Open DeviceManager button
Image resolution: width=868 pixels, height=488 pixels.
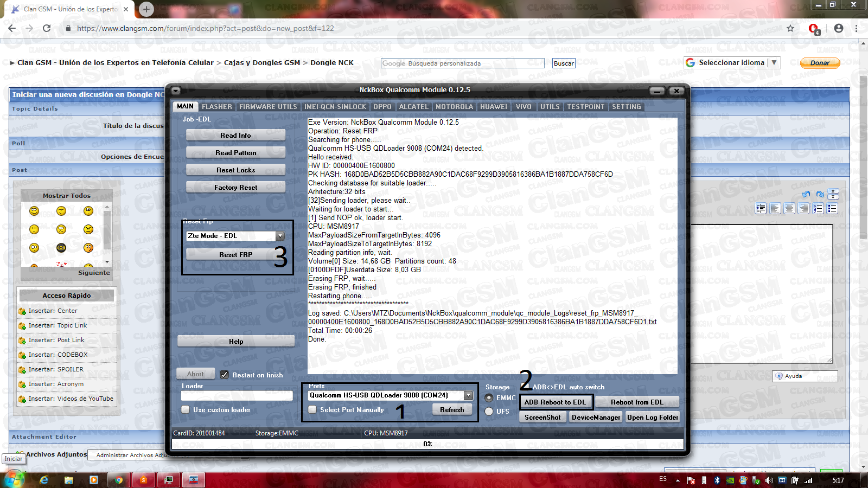(x=596, y=418)
